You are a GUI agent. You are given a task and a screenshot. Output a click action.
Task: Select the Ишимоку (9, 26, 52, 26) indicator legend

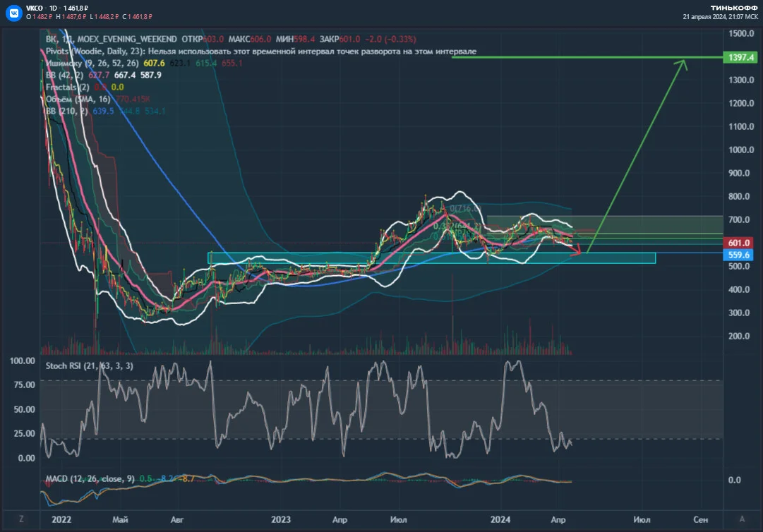pyautogui.click(x=144, y=64)
